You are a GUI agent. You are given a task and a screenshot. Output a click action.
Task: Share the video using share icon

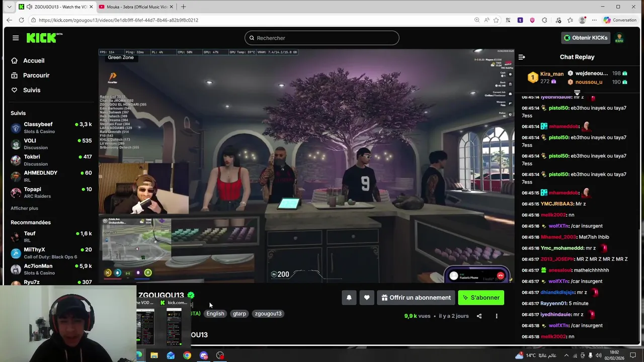479,316
